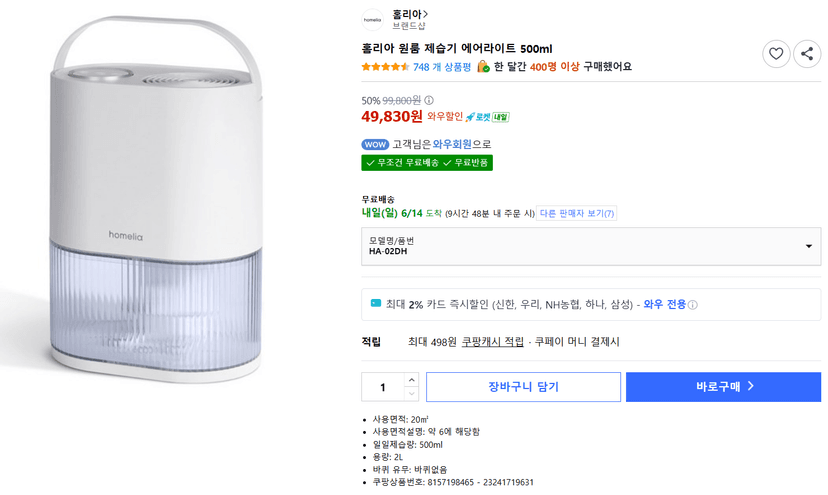
Task: Open the 쿠팡캐시 적립 link
Action: pyautogui.click(x=493, y=342)
